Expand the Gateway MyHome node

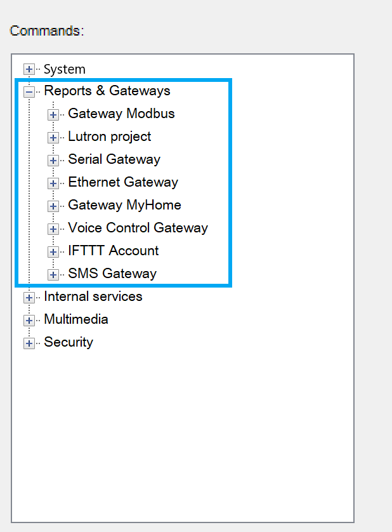[x=53, y=206]
